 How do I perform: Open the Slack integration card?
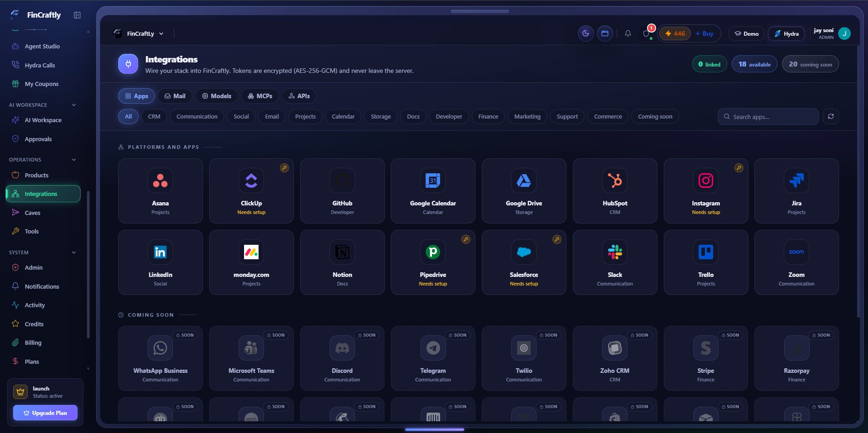click(x=615, y=262)
